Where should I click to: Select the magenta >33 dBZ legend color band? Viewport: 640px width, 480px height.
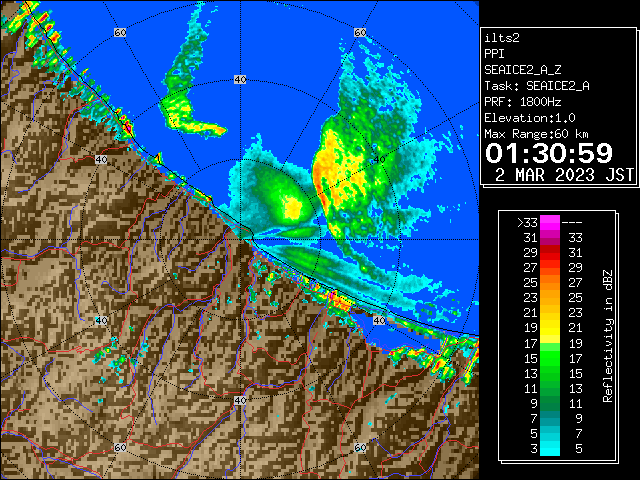(x=550, y=222)
